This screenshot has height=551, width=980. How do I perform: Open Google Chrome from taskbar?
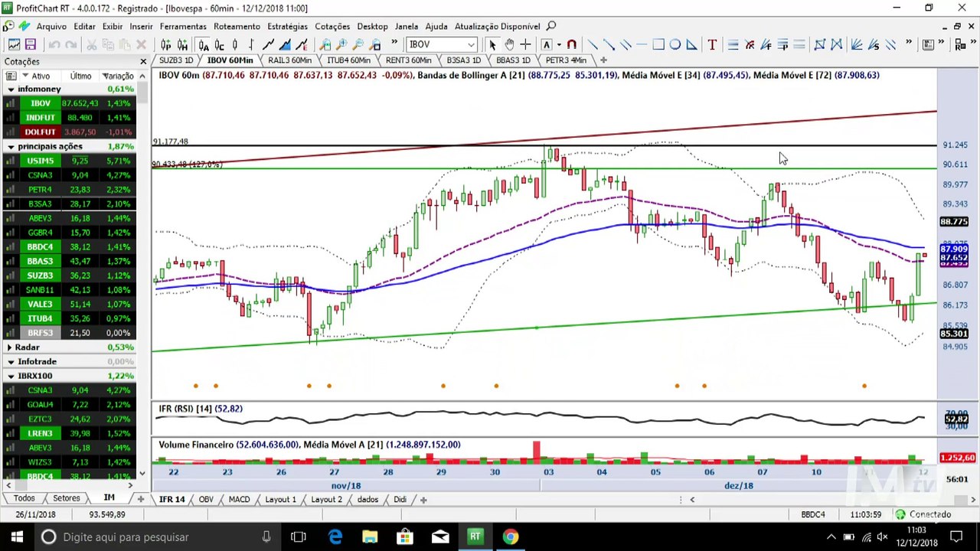coord(511,536)
